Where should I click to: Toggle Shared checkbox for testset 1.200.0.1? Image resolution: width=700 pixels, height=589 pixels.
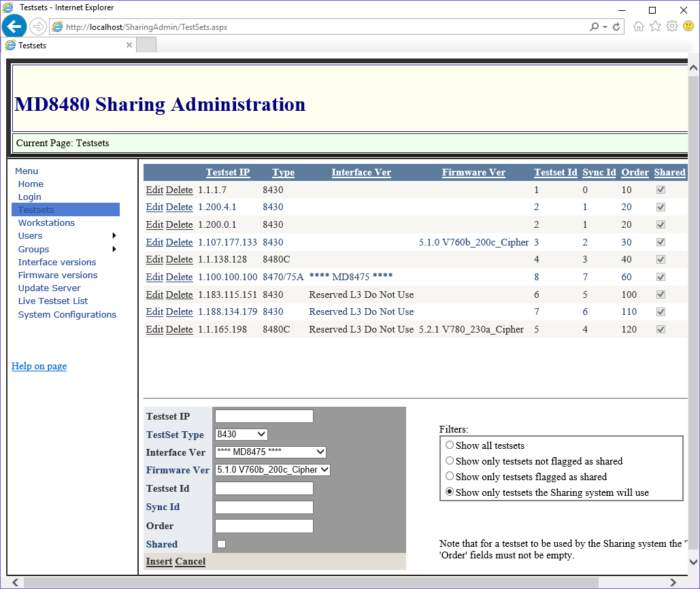[x=661, y=224]
